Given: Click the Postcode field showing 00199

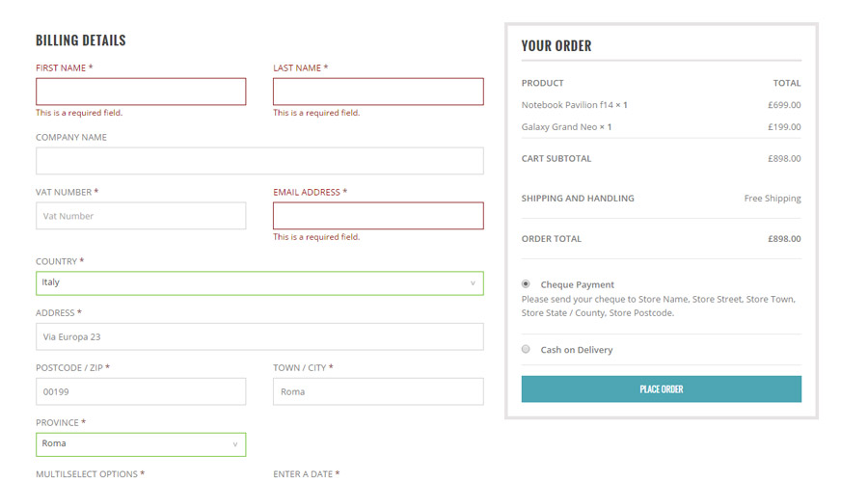Looking at the screenshot, I should click(141, 391).
